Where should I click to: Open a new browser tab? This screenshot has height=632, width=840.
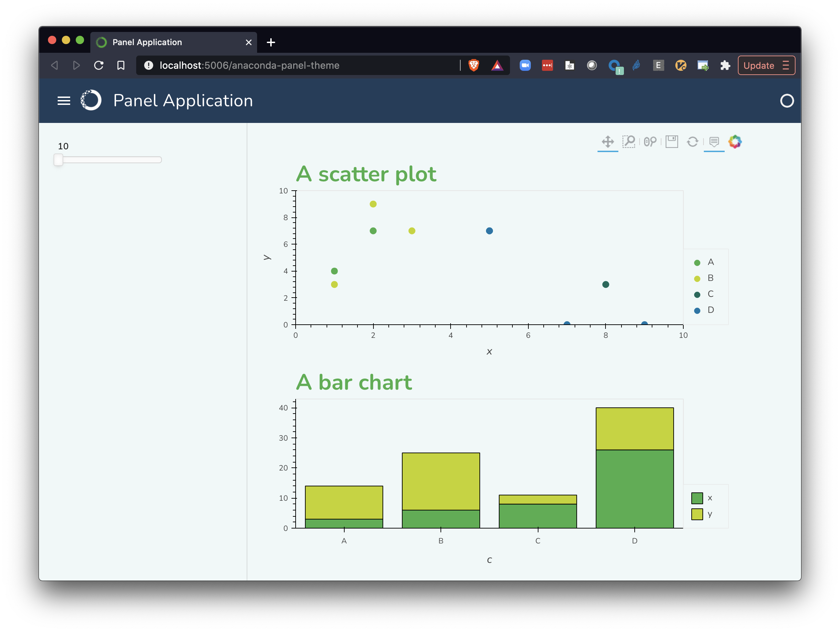pyautogui.click(x=271, y=42)
